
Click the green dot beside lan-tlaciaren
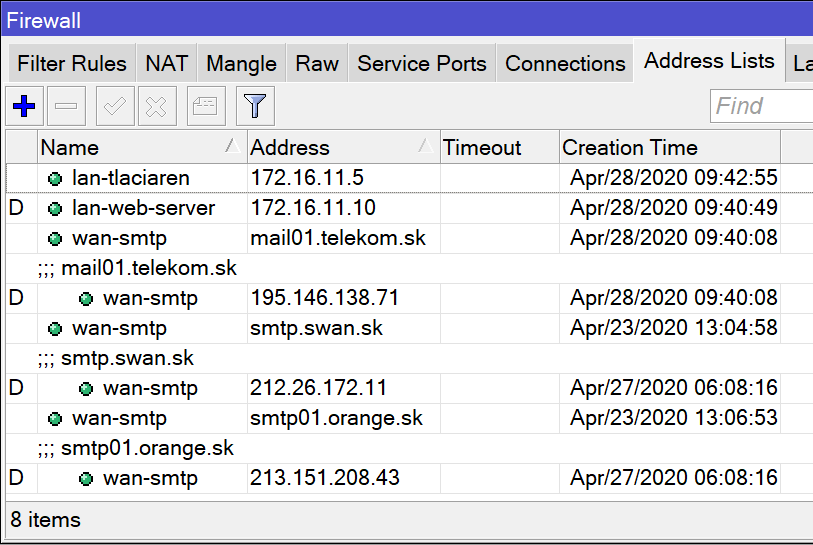click(x=55, y=179)
